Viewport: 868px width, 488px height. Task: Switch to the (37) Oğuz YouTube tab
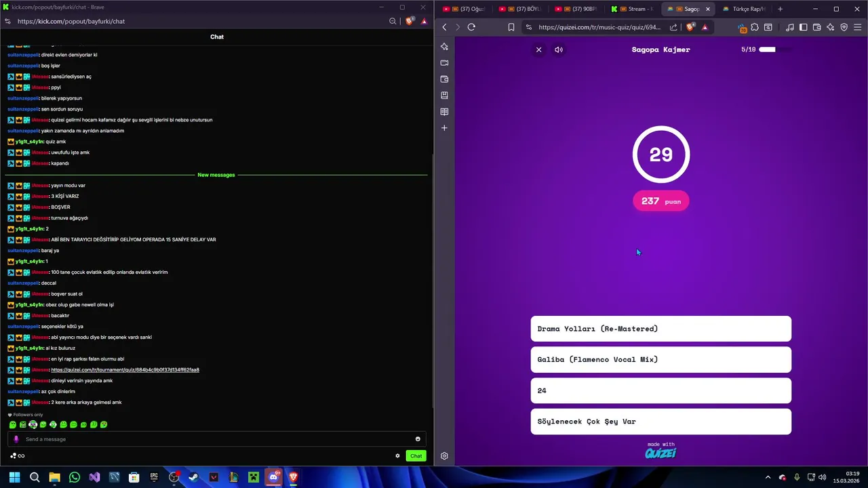tap(465, 9)
